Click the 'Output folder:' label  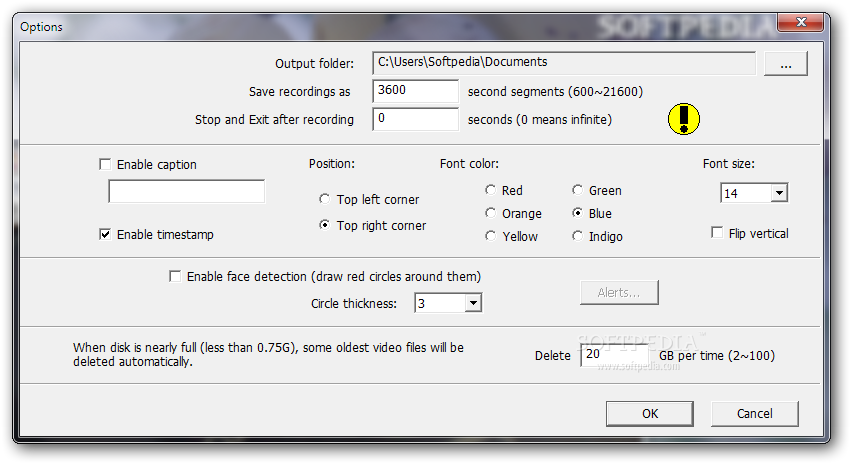point(314,63)
